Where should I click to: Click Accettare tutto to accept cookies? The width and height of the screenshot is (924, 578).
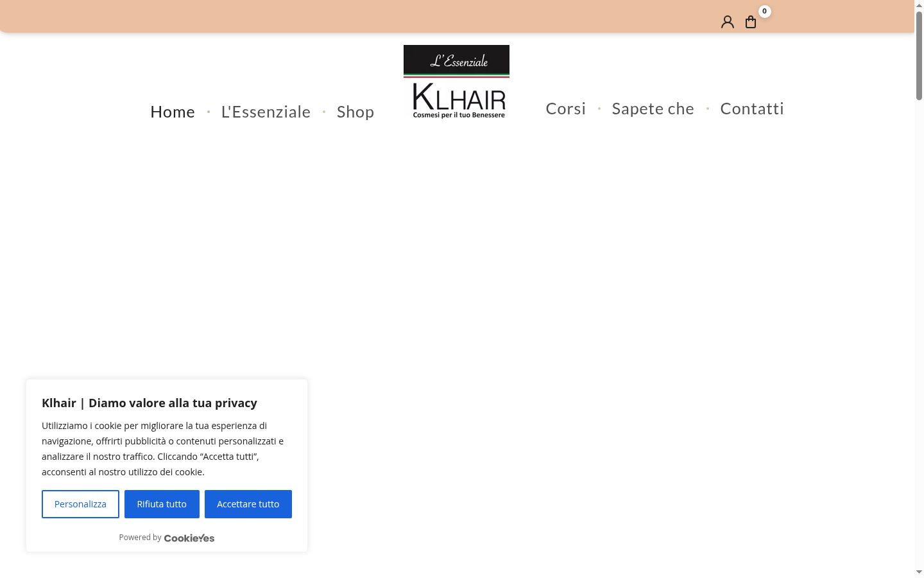point(248,504)
